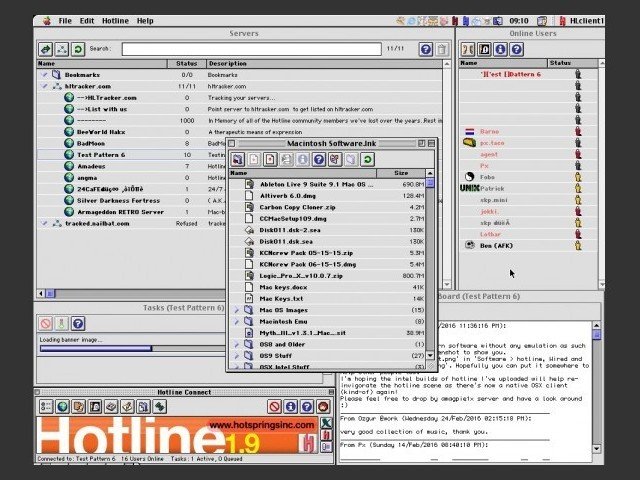The width and height of the screenshot is (640, 480).
Task: Click the message board scroll down arrow
Action: coord(596,449)
